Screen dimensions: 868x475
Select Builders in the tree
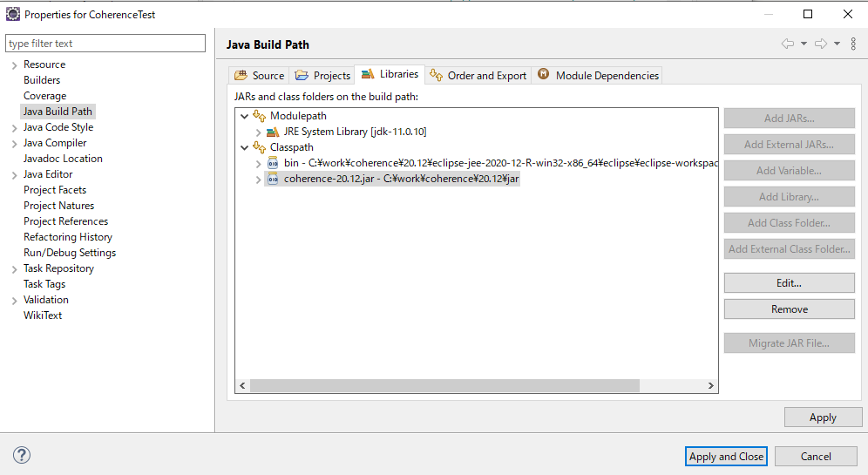(x=42, y=80)
